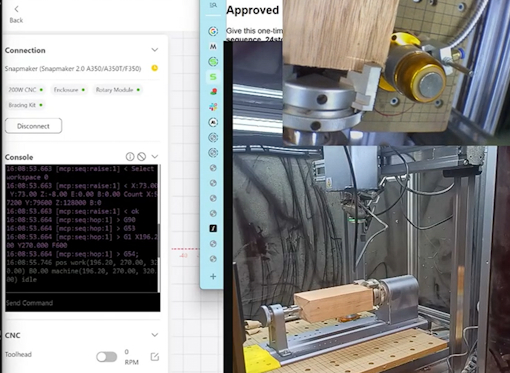Collapse the Console panel chevron
The image size is (510, 373).
point(155,156)
